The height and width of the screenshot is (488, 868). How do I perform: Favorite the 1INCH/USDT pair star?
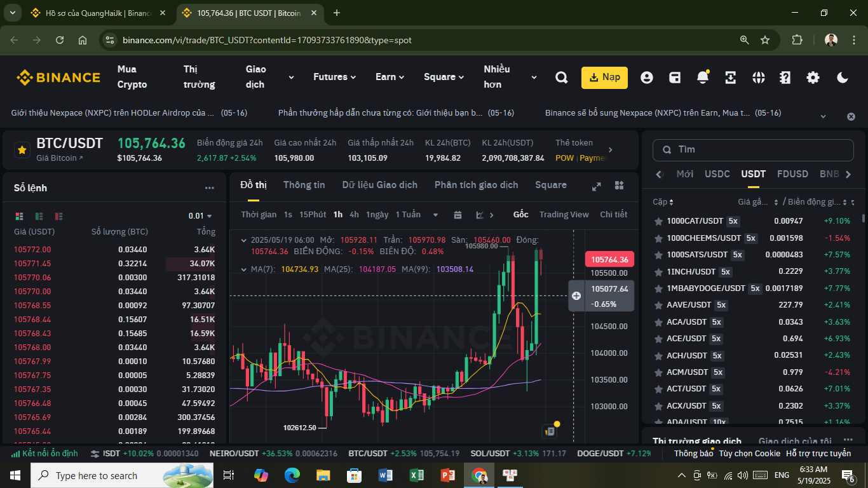pyautogui.click(x=658, y=271)
